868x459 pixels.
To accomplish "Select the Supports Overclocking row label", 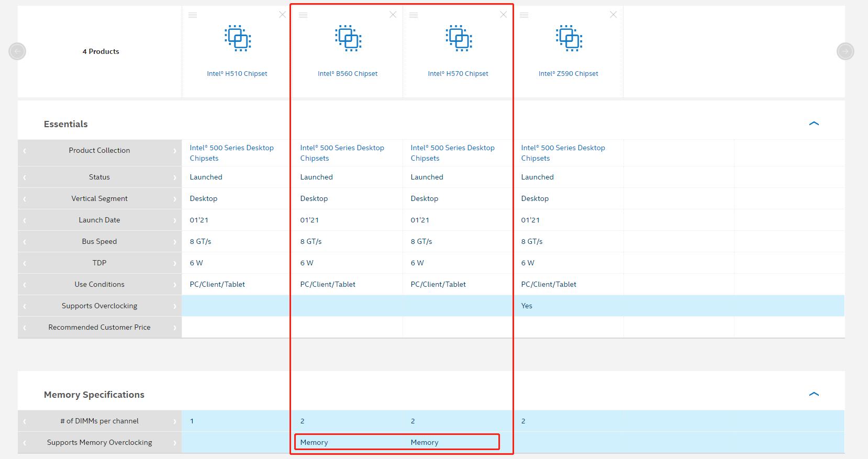I will tap(99, 306).
